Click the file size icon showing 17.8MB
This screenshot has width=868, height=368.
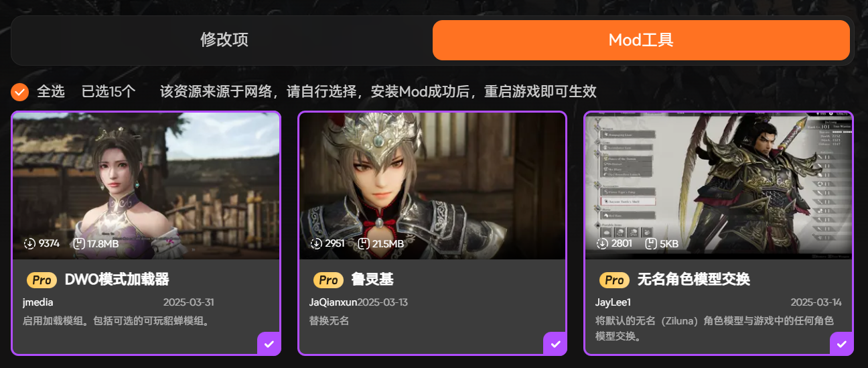78,243
